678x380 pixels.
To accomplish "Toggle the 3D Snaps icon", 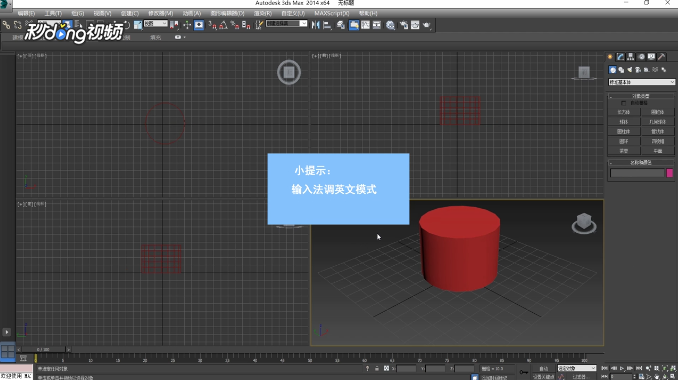I will click(x=212, y=25).
